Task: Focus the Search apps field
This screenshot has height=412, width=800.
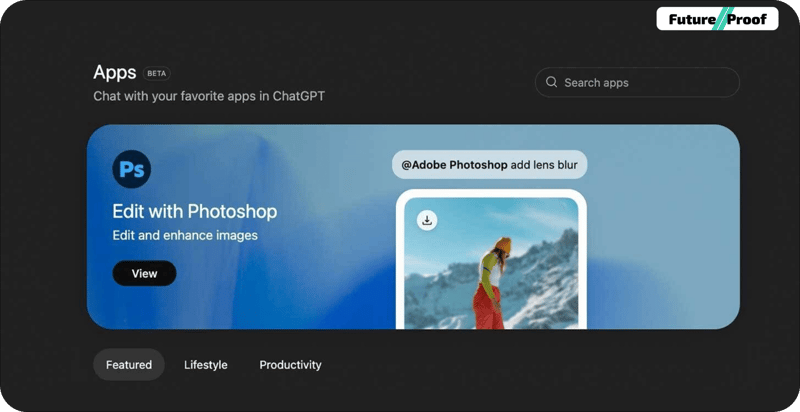Action: click(x=637, y=82)
